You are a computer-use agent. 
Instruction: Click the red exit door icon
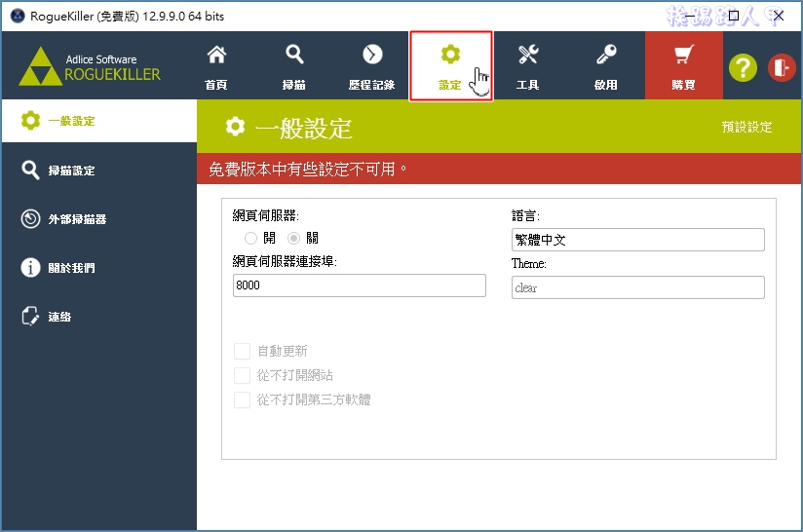click(x=782, y=67)
